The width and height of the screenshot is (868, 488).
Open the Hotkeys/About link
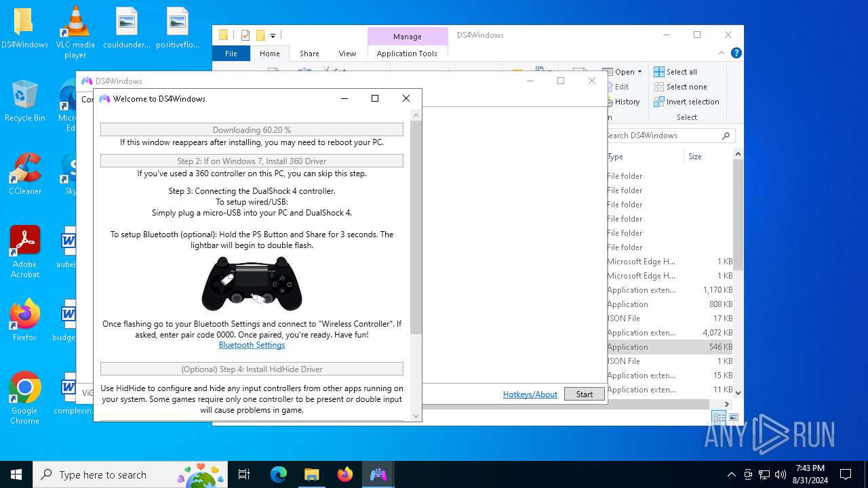point(530,394)
